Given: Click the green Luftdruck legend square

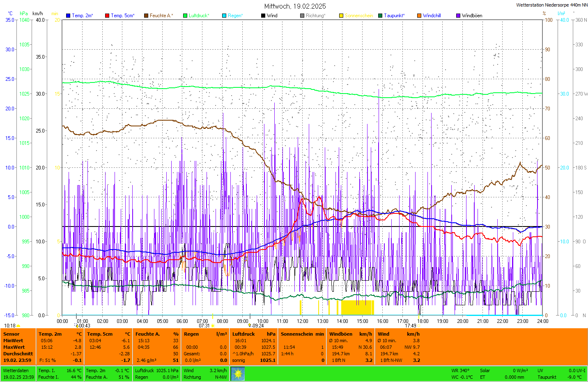Looking at the screenshot, I should pos(185,16).
